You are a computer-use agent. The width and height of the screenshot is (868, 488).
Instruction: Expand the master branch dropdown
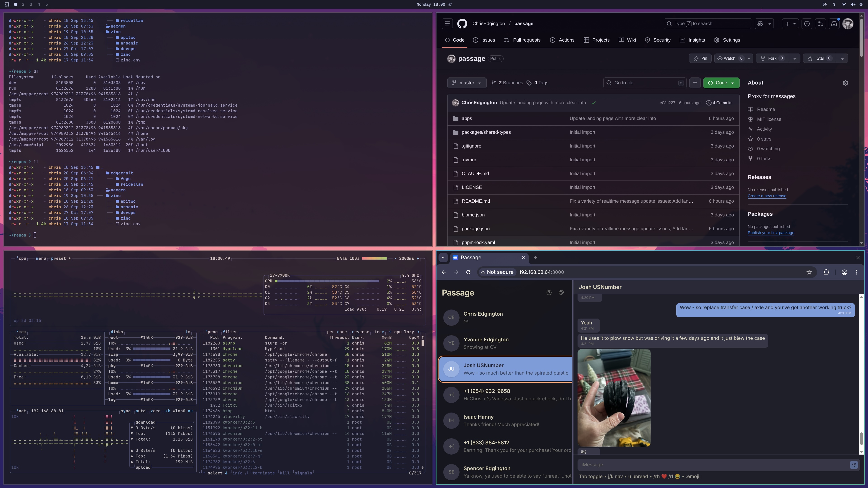[x=467, y=83]
